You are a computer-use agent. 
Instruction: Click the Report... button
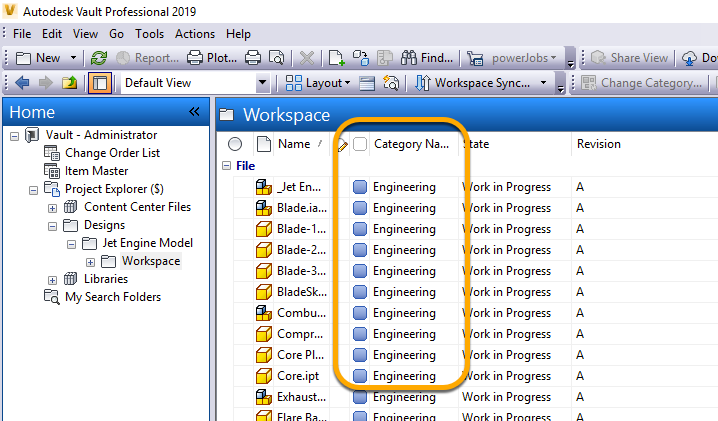[x=147, y=58]
